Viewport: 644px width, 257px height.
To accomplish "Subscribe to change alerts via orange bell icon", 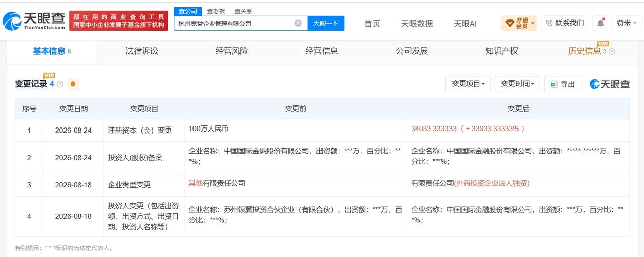I will [73, 84].
